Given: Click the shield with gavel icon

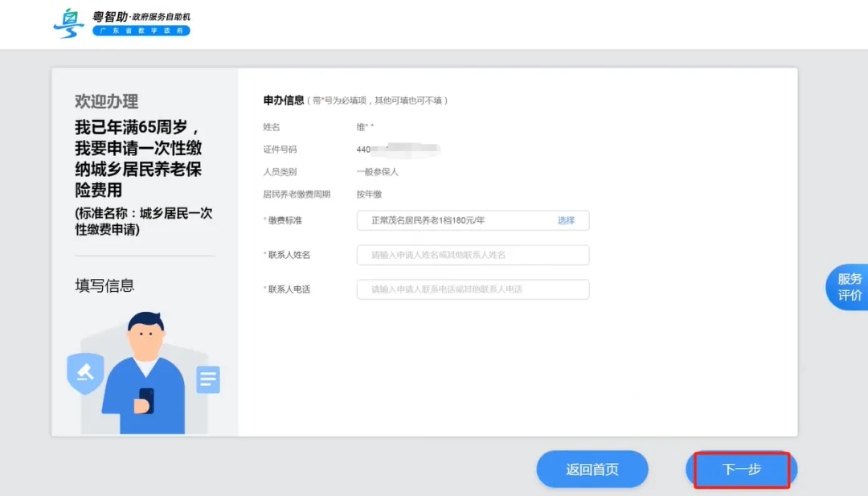Looking at the screenshot, I should point(85,374).
